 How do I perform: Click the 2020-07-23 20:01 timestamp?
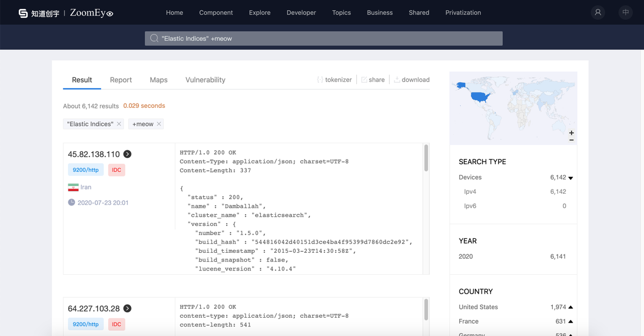pos(103,203)
